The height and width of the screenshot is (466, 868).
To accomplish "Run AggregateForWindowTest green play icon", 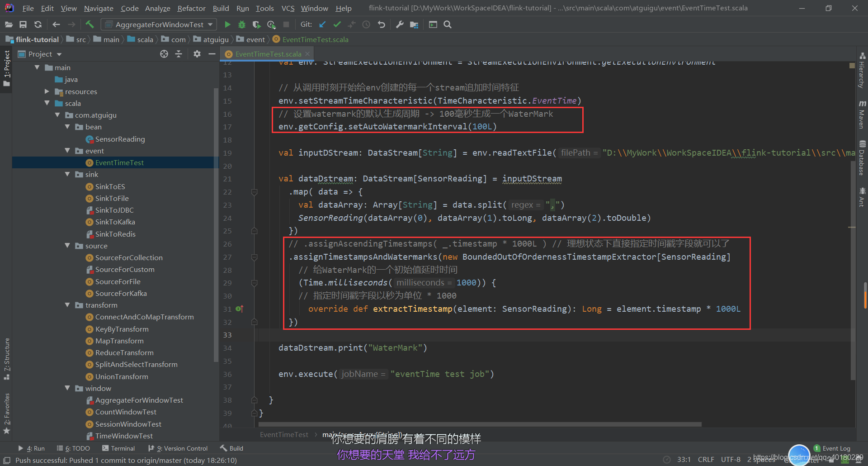I will pos(227,24).
